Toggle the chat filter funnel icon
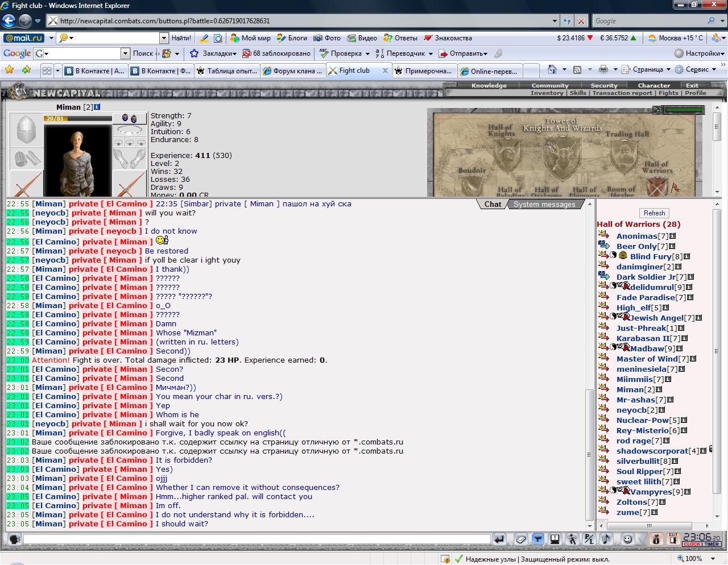This screenshot has width=728, height=565. [x=538, y=539]
